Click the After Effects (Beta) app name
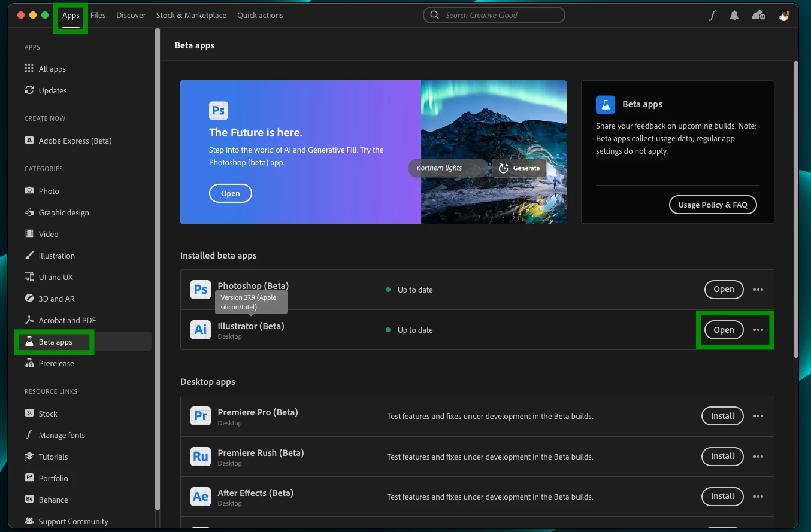The height and width of the screenshot is (532, 811). [x=256, y=493]
